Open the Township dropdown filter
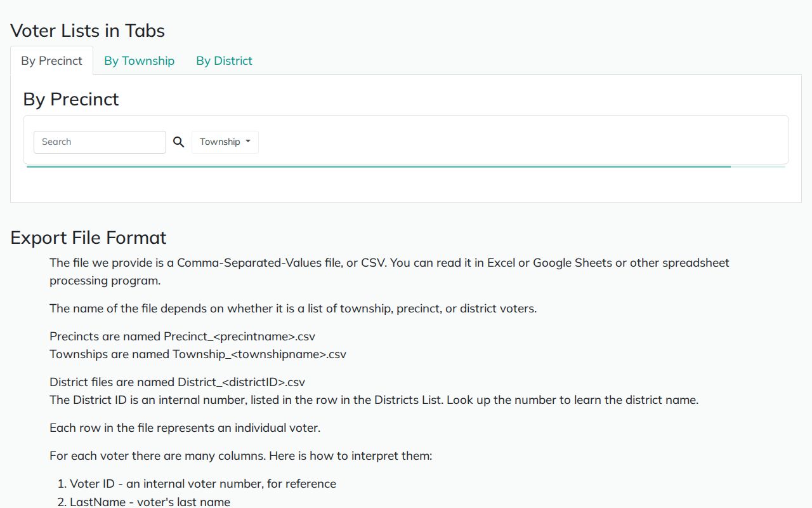 tap(225, 142)
